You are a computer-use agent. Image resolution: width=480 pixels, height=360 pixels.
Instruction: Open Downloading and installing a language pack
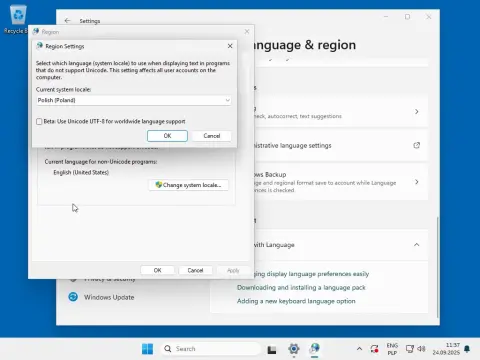[301, 287]
